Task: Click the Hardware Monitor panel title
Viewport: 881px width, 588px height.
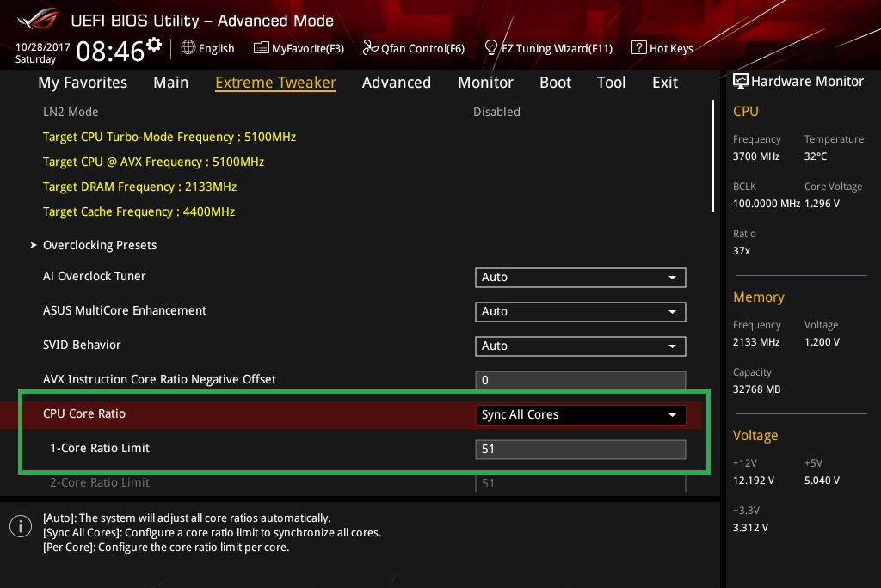Action: coord(807,82)
